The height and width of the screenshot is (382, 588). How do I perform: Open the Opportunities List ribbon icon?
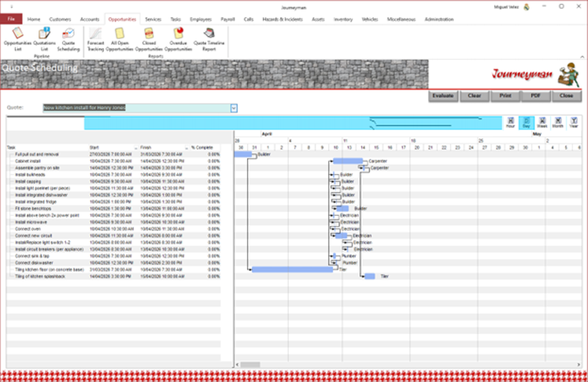pos(18,39)
